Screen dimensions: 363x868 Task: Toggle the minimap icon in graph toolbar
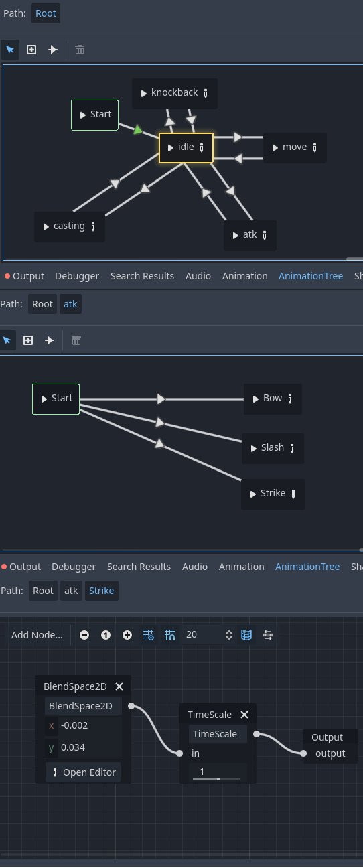click(x=246, y=635)
